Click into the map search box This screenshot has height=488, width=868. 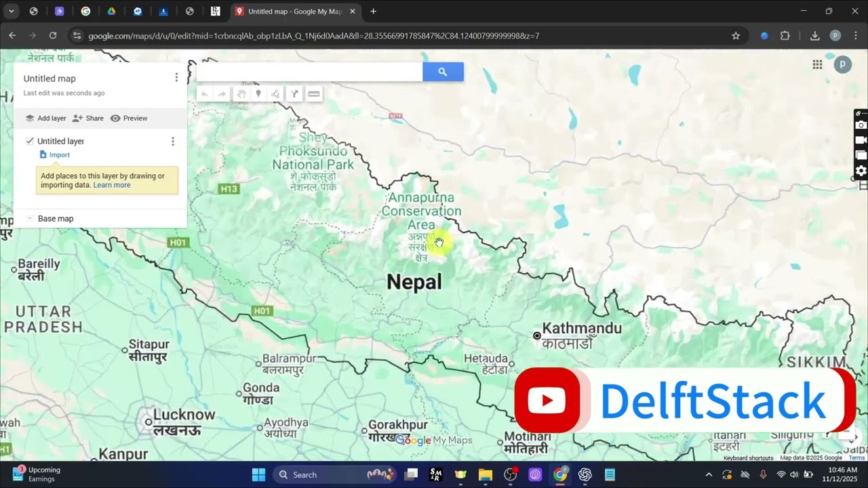(x=309, y=72)
